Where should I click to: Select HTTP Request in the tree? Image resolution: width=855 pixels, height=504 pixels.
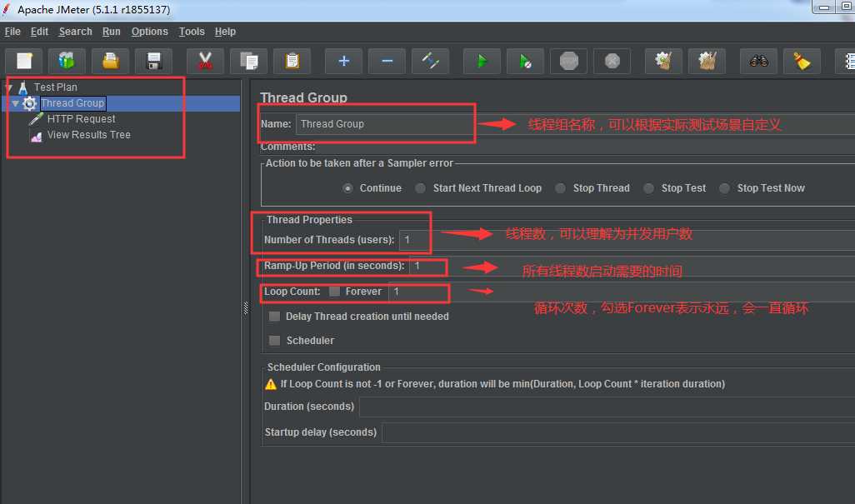pos(81,119)
